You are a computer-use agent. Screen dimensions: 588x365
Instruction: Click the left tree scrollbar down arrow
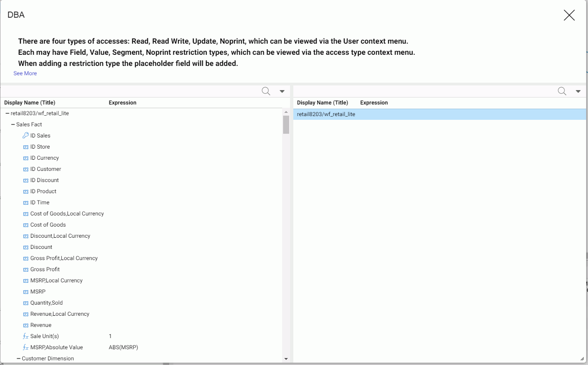pyautogui.click(x=286, y=359)
